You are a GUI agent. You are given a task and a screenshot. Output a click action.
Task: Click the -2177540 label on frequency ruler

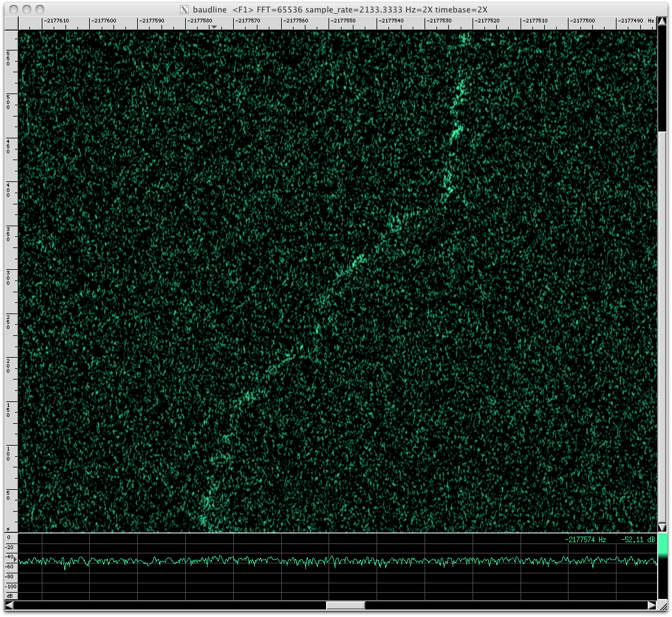(391, 21)
